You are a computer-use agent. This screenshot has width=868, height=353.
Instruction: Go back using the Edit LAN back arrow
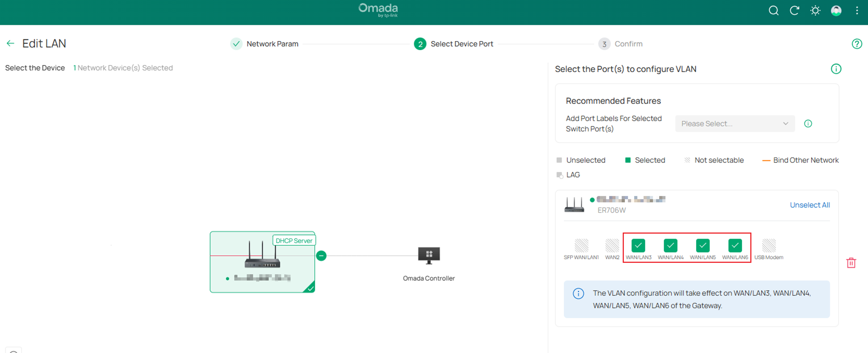[10, 43]
